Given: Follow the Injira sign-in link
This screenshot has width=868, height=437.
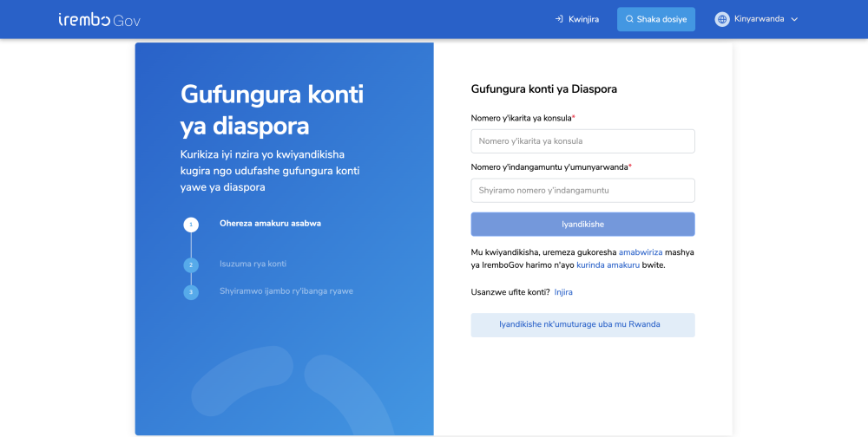Looking at the screenshot, I should click(x=563, y=292).
